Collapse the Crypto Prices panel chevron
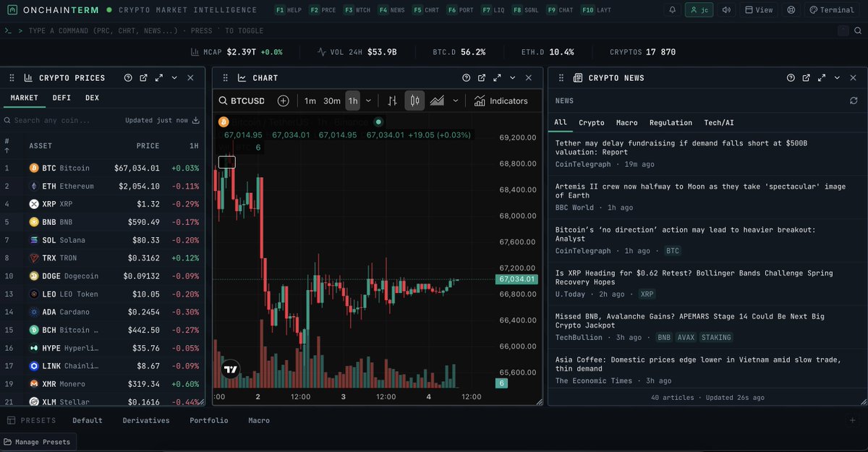 (x=174, y=77)
